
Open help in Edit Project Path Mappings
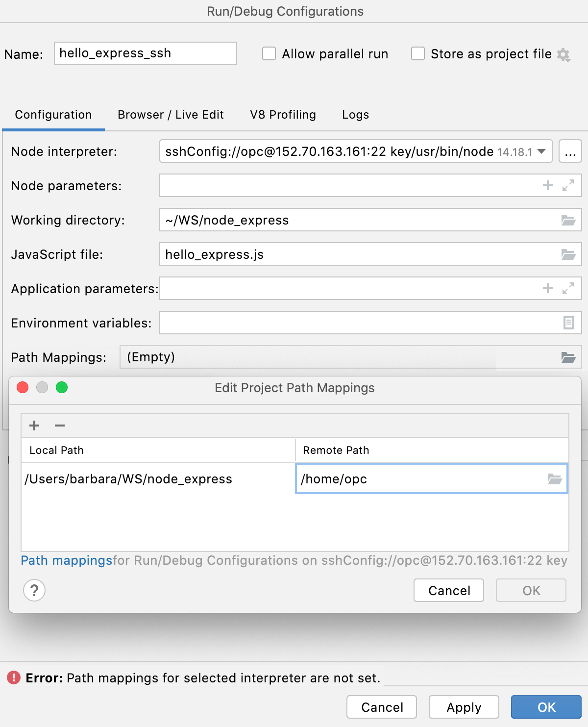34,590
